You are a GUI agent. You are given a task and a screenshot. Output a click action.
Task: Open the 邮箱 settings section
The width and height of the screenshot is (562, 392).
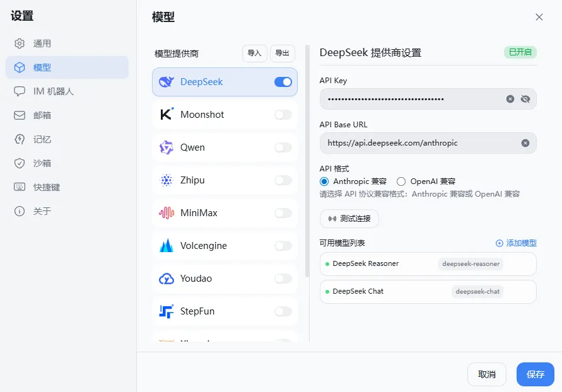click(x=67, y=115)
